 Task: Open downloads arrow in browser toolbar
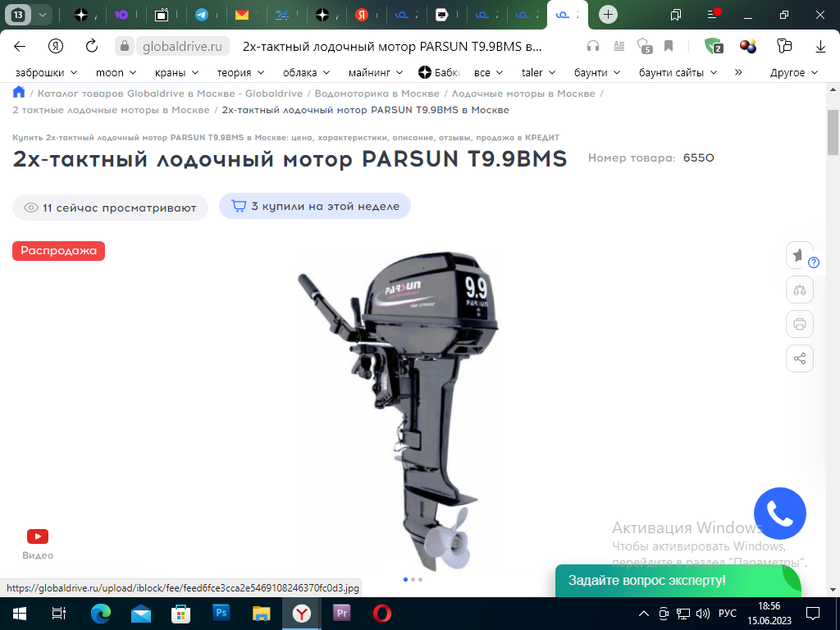point(820,47)
